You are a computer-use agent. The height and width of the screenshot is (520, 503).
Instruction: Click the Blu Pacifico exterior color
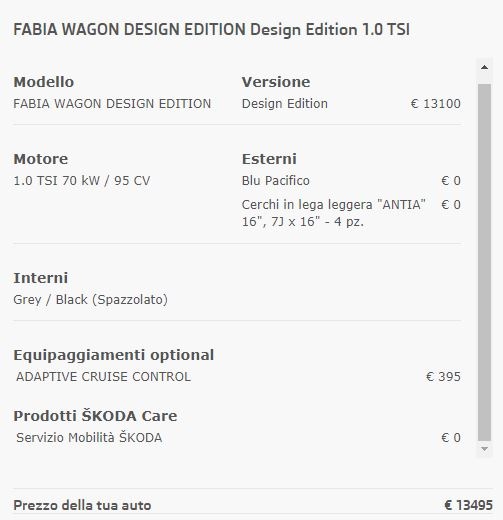click(276, 181)
